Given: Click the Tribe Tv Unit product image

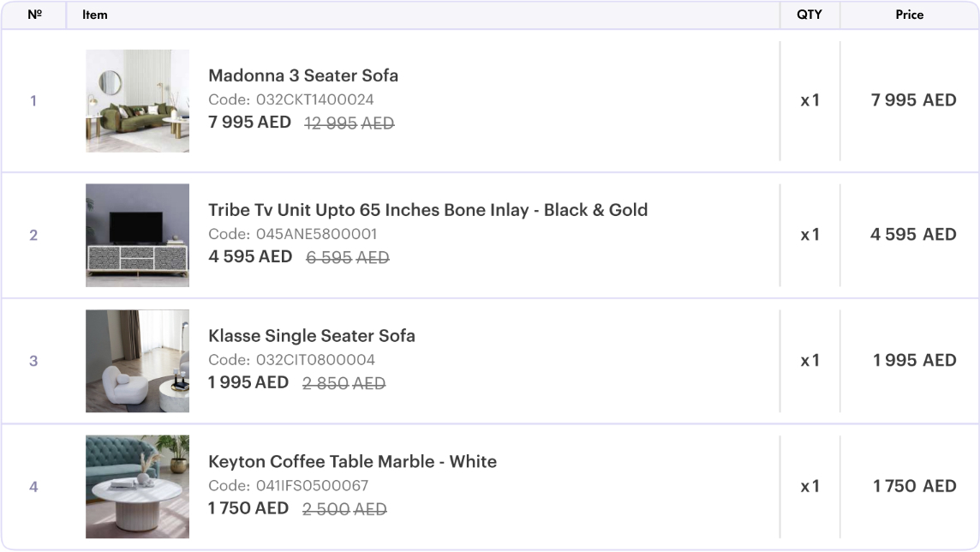Looking at the screenshot, I should (137, 235).
